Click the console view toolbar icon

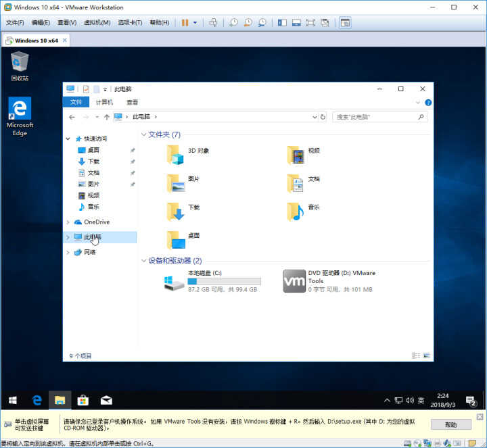pos(345,23)
